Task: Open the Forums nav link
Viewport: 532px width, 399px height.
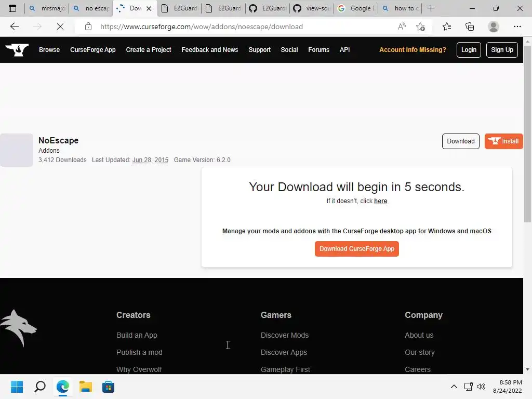Action: coord(318,50)
